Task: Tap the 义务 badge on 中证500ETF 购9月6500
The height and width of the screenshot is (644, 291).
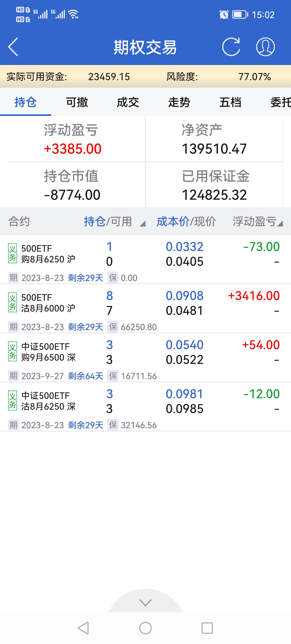Action: click(12, 351)
